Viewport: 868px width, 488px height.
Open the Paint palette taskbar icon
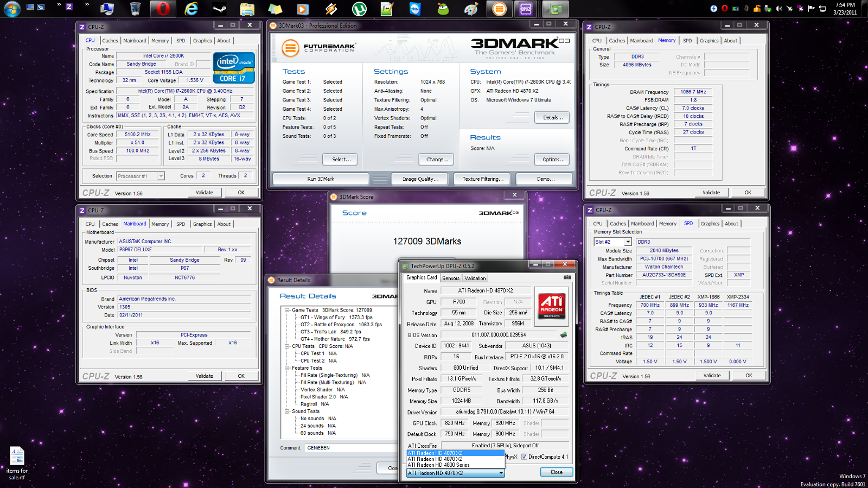[x=471, y=9]
